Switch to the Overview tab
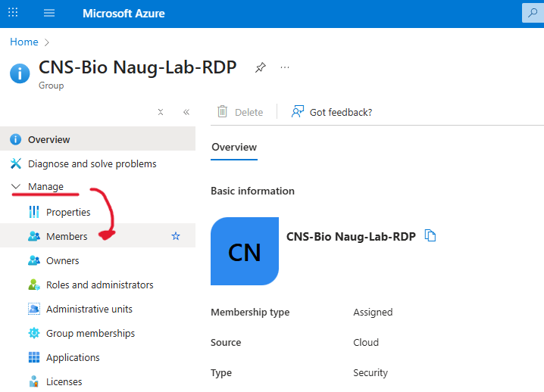Image resolution: width=544 pixels, height=392 pixels. coord(233,147)
